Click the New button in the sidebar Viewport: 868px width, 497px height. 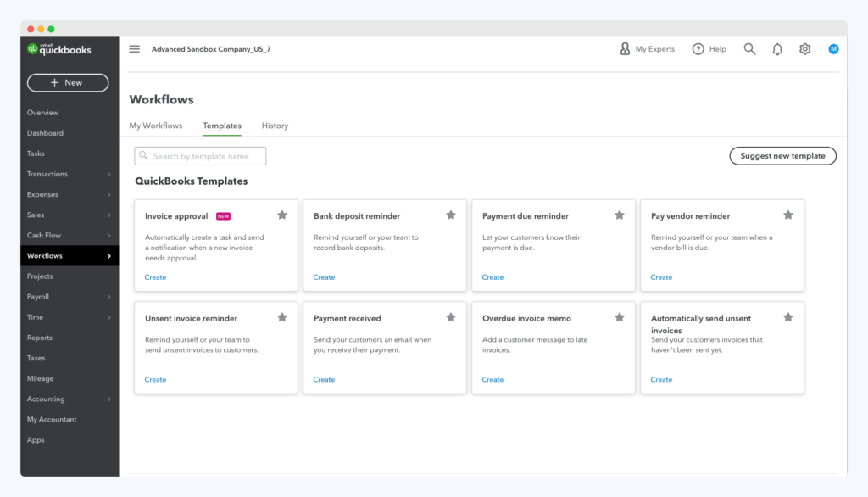point(67,82)
